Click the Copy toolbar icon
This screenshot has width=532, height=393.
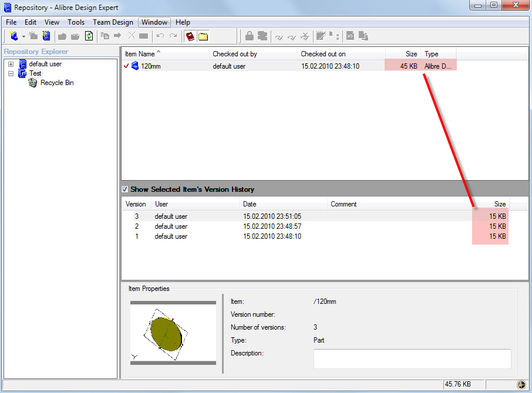tap(105, 36)
